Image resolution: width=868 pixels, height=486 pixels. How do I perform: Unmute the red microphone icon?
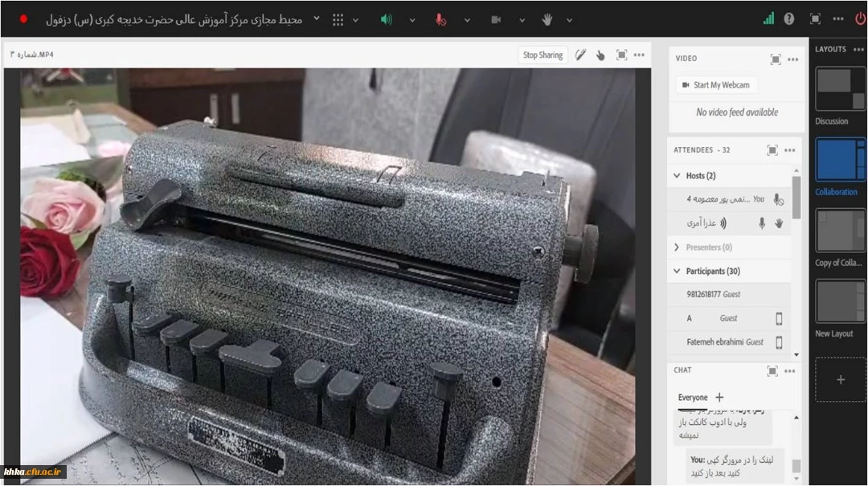pyautogui.click(x=440, y=19)
